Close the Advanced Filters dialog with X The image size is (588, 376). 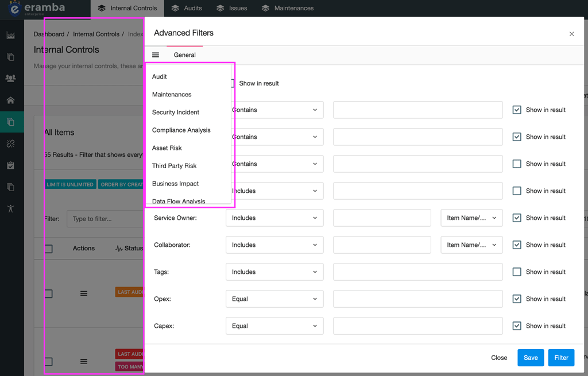click(x=571, y=34)
